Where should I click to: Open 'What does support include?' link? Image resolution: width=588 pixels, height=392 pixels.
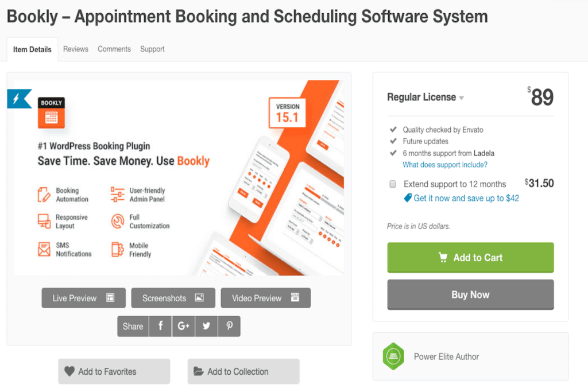[445, 165]
